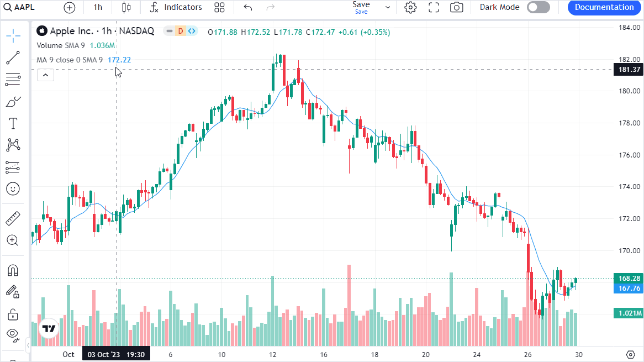Toggle the Dark Mode switch
This screenshot has height=362, width=644.
(538, 7)
